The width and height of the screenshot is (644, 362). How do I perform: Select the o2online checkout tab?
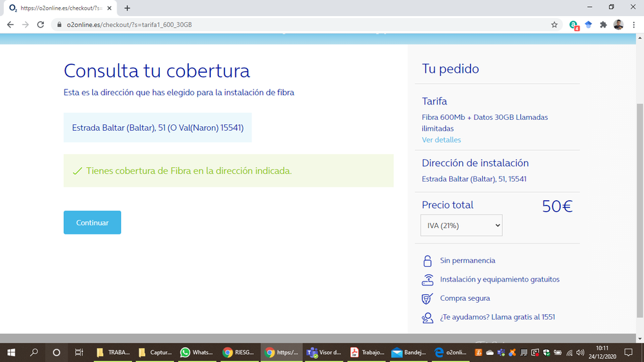[x=61, y=8]
